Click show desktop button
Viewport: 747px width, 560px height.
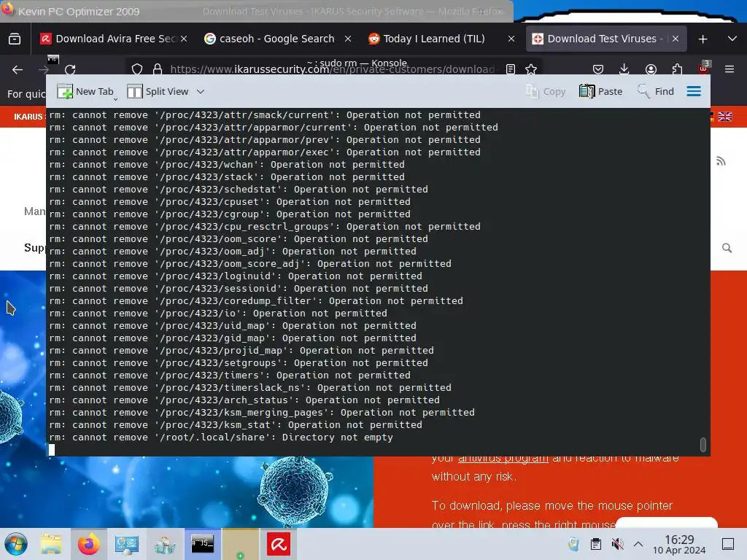click(728, 544)
